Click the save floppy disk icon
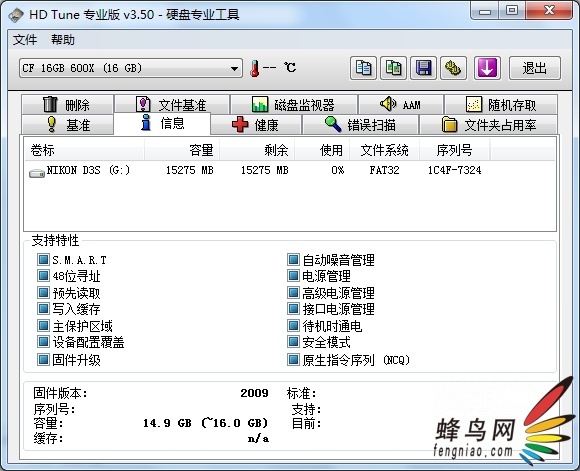The height and width of the screenshot is (471, 580). [424, 68]
